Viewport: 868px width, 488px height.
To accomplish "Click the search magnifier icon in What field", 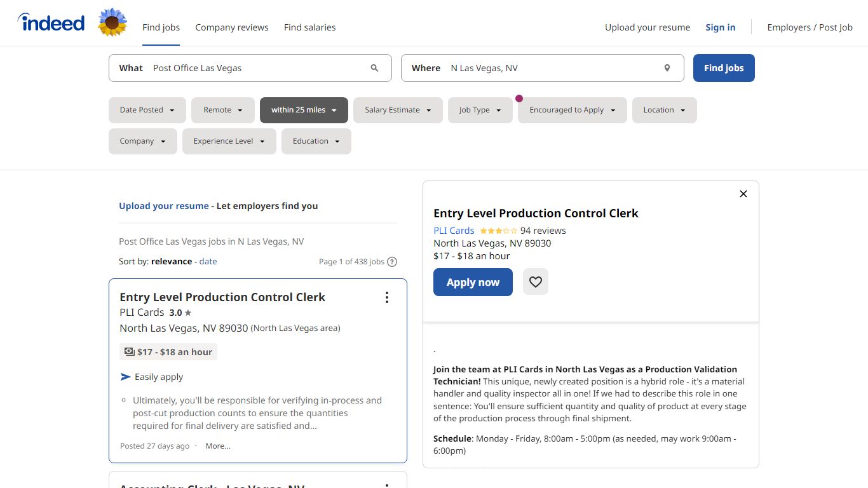I will click(x=374, y=68).
